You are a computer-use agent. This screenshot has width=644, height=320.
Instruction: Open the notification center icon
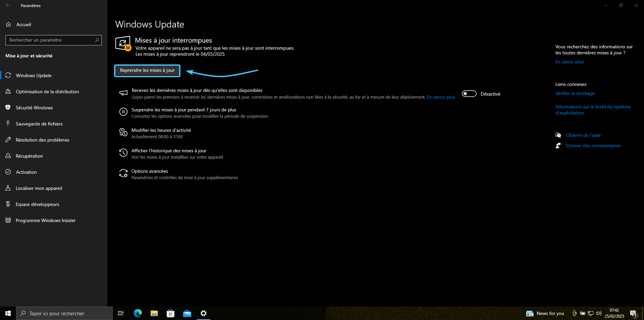pyautogui.click(x=633, y=314)
